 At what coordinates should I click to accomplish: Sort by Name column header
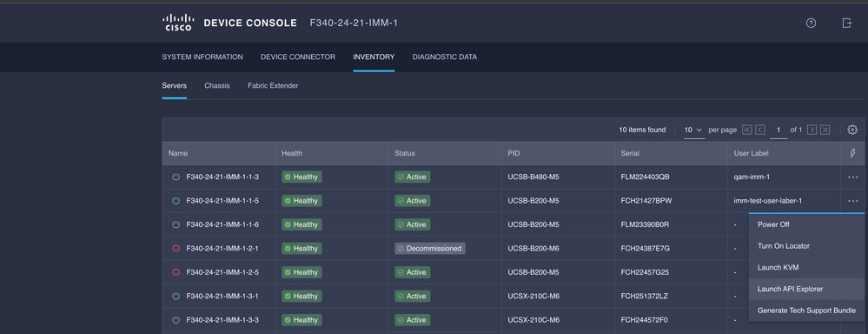click(178, 153)
